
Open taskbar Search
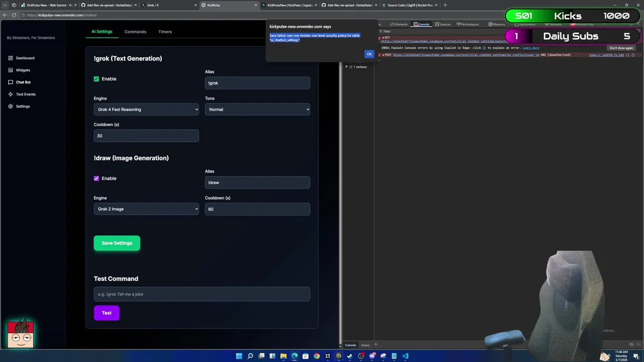pyautogui.click(x=250, y=356)
